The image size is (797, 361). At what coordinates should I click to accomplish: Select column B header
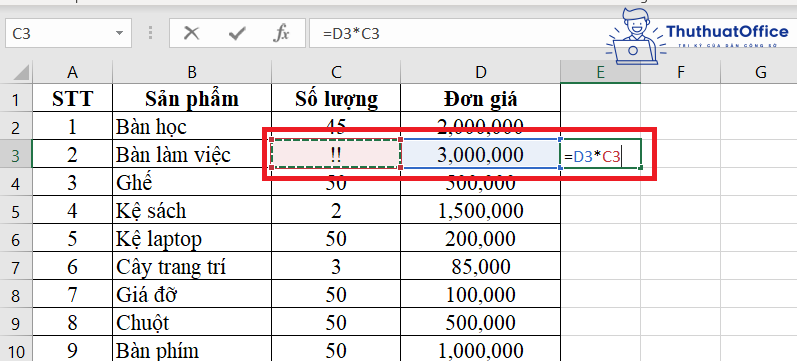tap(192, 73)
